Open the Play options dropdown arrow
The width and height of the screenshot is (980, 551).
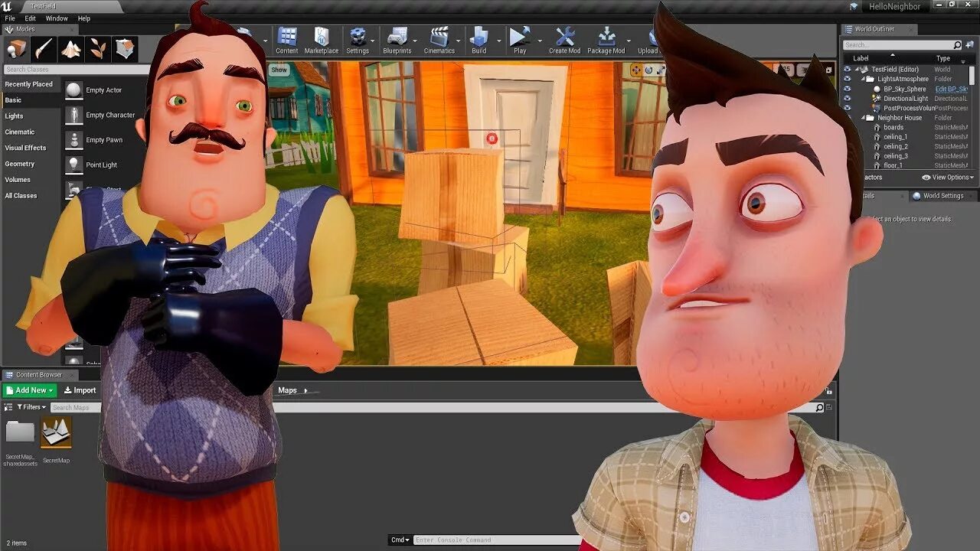[539, 41]
